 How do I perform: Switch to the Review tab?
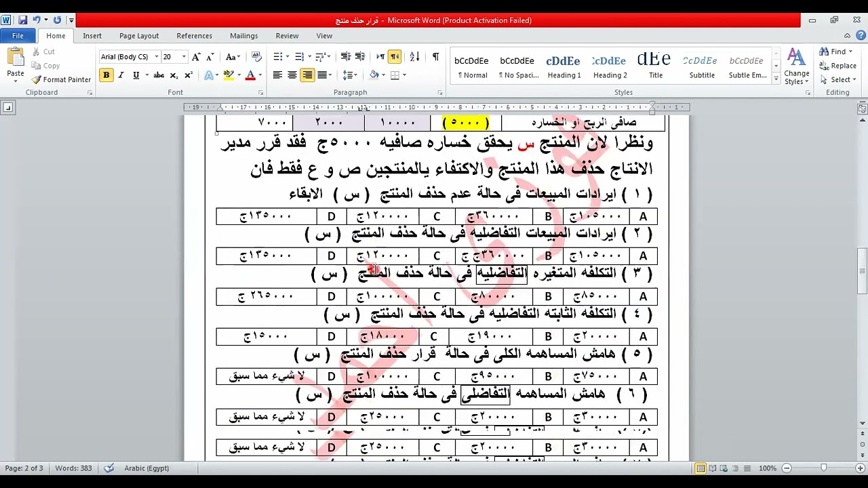(x=287, y=36)
